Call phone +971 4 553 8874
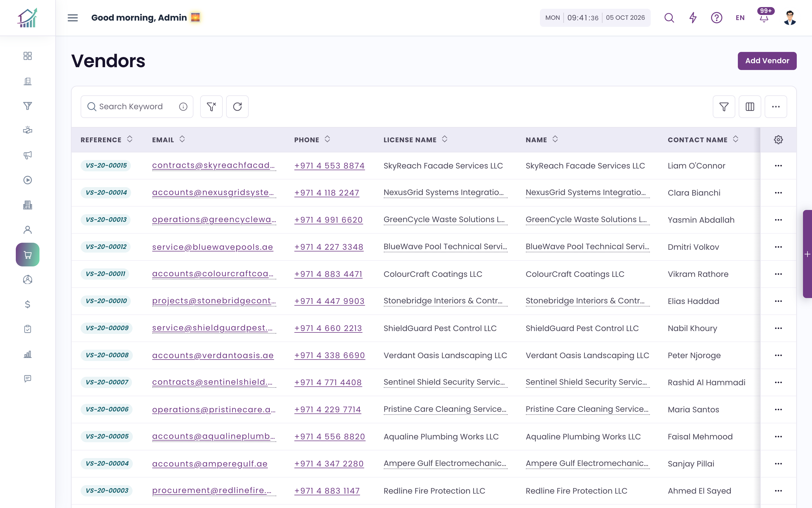 (x=329, y=166)
